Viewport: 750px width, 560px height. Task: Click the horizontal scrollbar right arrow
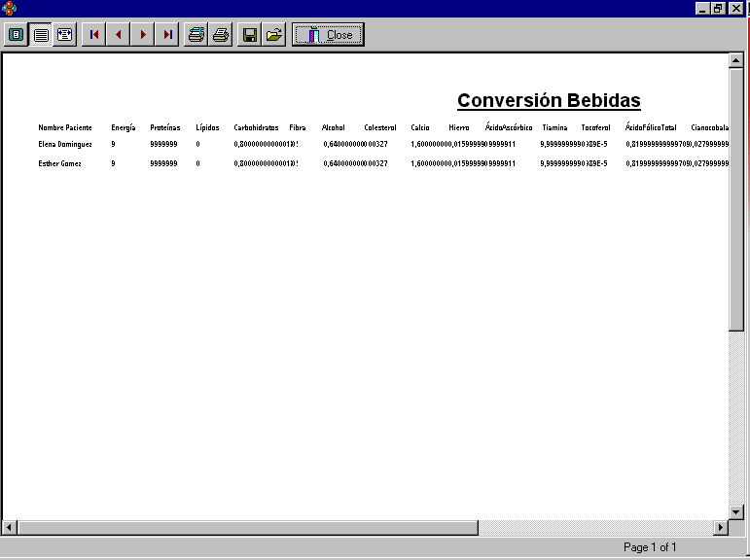(x=721, y=528)
